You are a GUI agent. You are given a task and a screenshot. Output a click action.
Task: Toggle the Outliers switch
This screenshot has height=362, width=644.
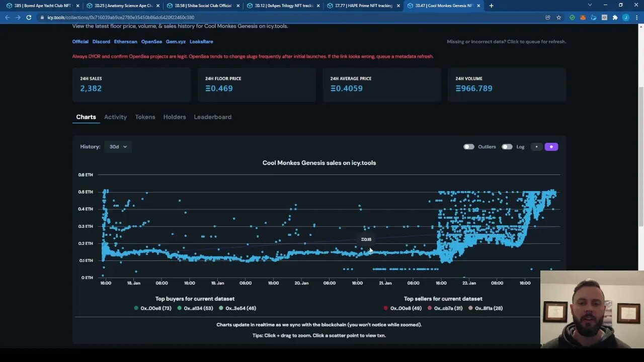(x=468, y=147)
